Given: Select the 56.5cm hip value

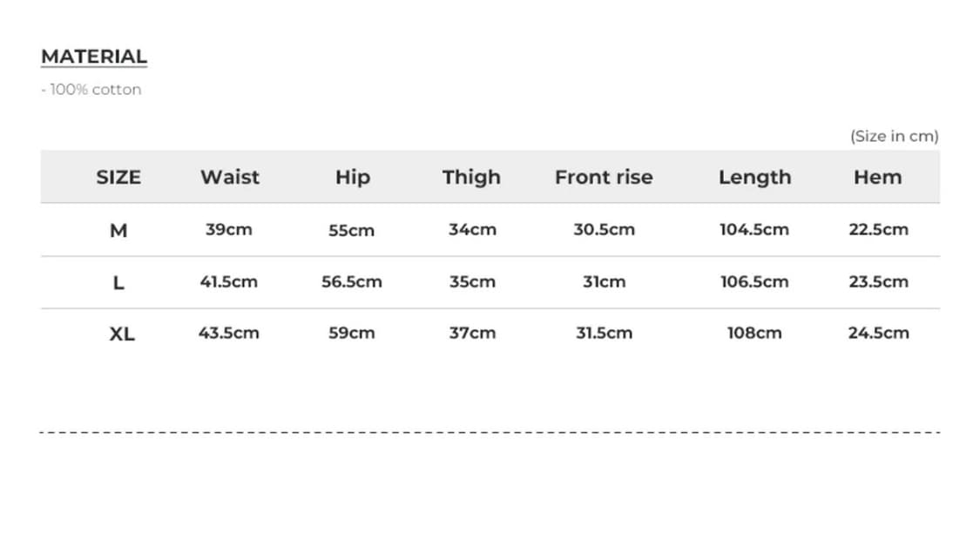Looking at the screenshot, I should (352, 282).
